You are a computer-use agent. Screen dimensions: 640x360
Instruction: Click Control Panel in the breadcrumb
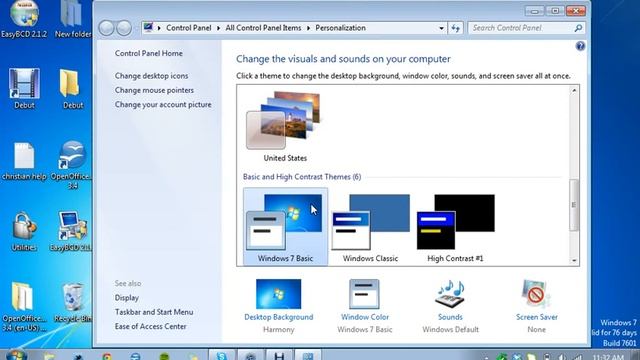tap(189, 28)
